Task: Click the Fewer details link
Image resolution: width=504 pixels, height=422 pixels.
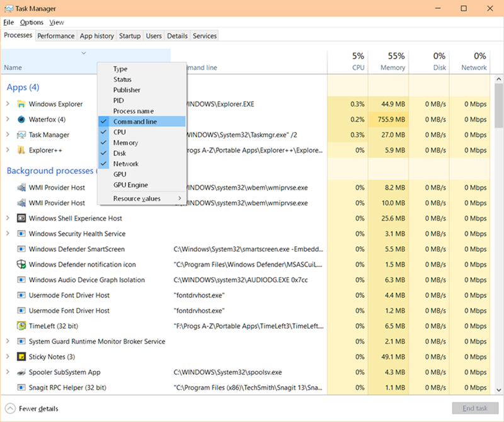Action: pyautogui.click(x=38, y=409)
